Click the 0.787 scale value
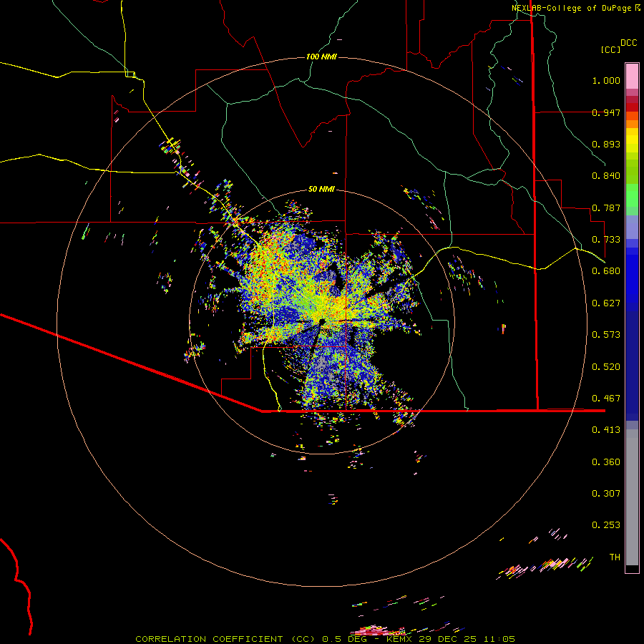644x644 pixels. [x=606, y=208]
